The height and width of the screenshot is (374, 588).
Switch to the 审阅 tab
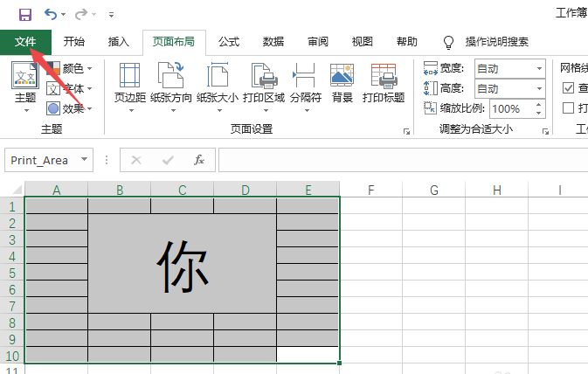pos(318,42)
